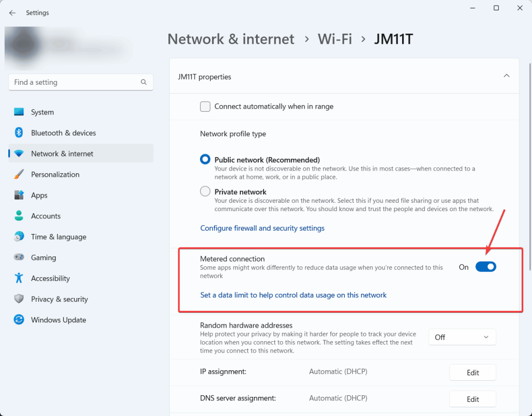Select the Accounts icon in the sidebar
The width and height of the screenshot is (532, 416).
point(19,216)
